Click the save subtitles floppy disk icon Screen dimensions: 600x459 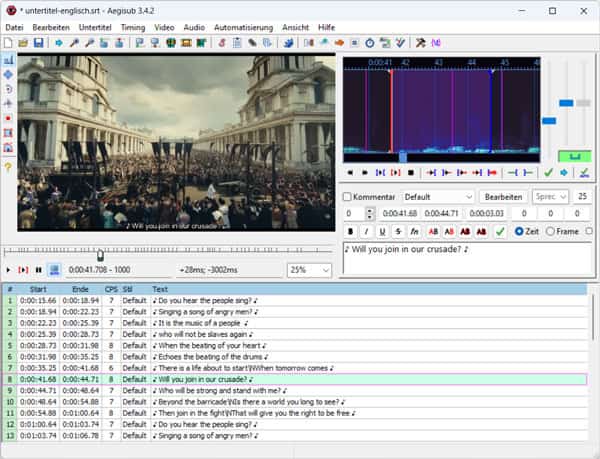(38, 43)
